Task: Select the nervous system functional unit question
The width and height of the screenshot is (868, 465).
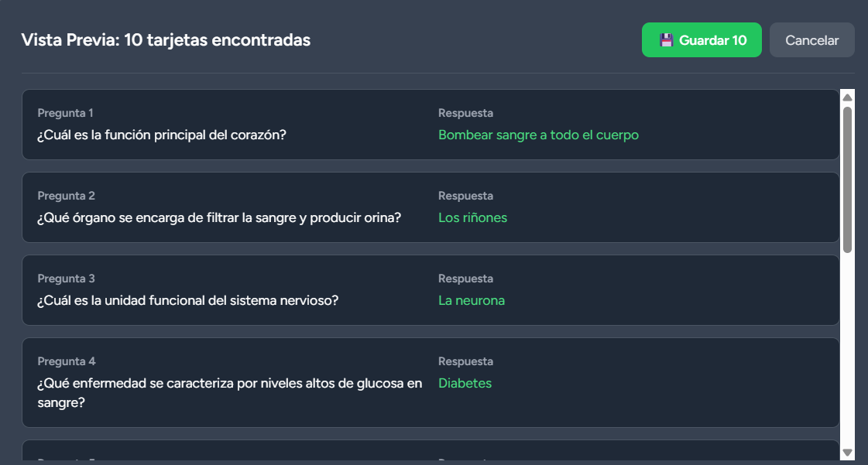Action: click(188, 300)
